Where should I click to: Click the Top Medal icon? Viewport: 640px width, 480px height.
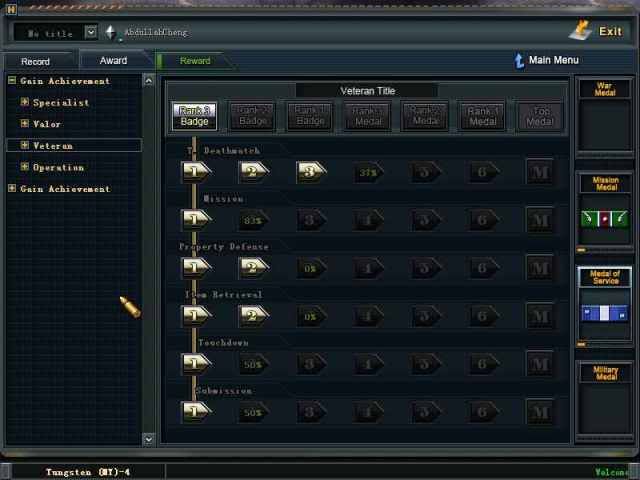541,116
